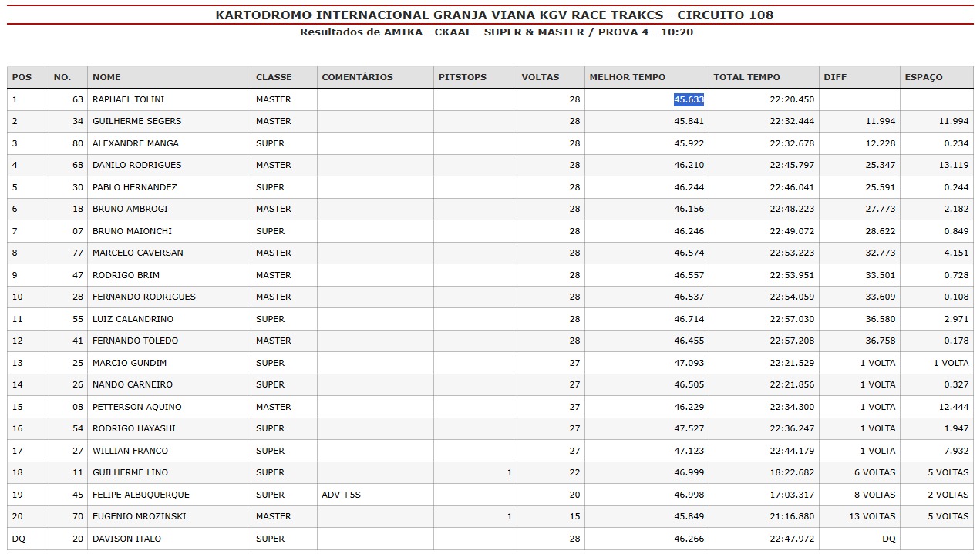Click the name RODRIGO BRIM
The image size is (980, 554).
pyautogui.click(x=126, y=275)
